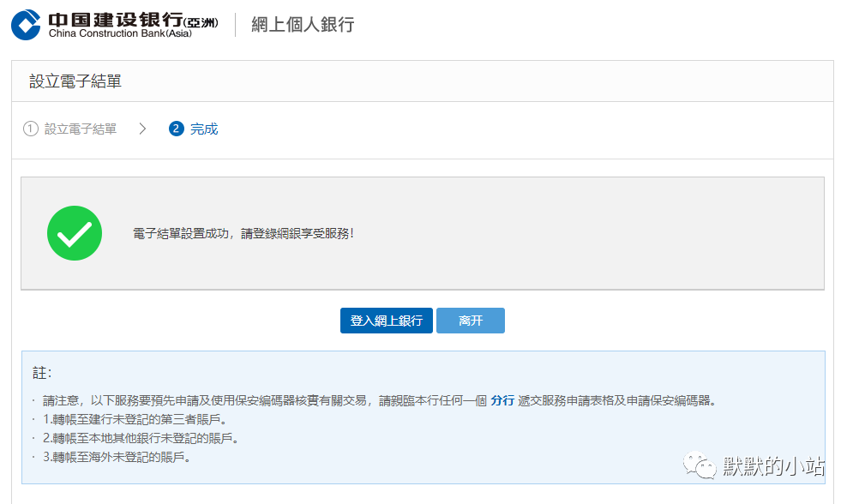The image size is (853, 504).
Task: Click the 設立電子結單 page title bar
Action: tap(75, 81)
